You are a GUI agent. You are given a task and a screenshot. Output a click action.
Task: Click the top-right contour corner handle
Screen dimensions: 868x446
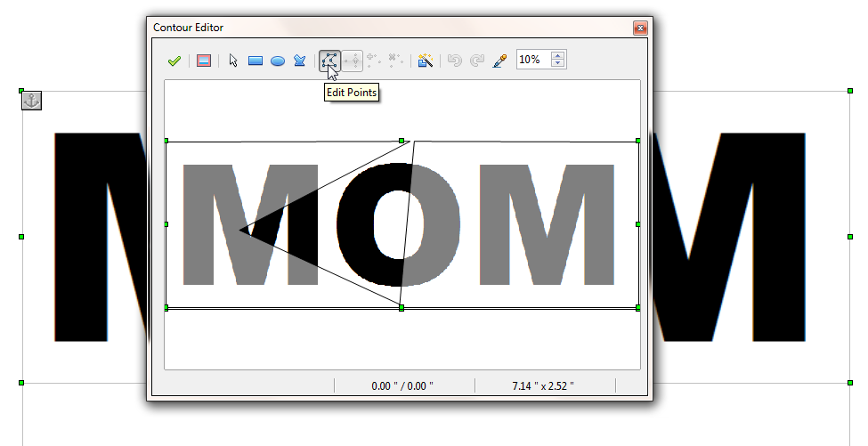point(638,141)
